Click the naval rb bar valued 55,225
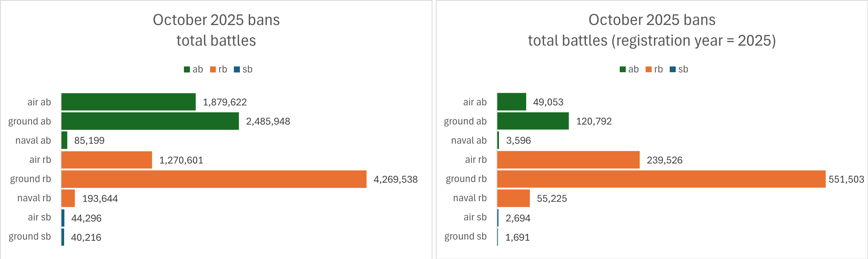This screenshot has width=868, height=259. click(513, 198)
